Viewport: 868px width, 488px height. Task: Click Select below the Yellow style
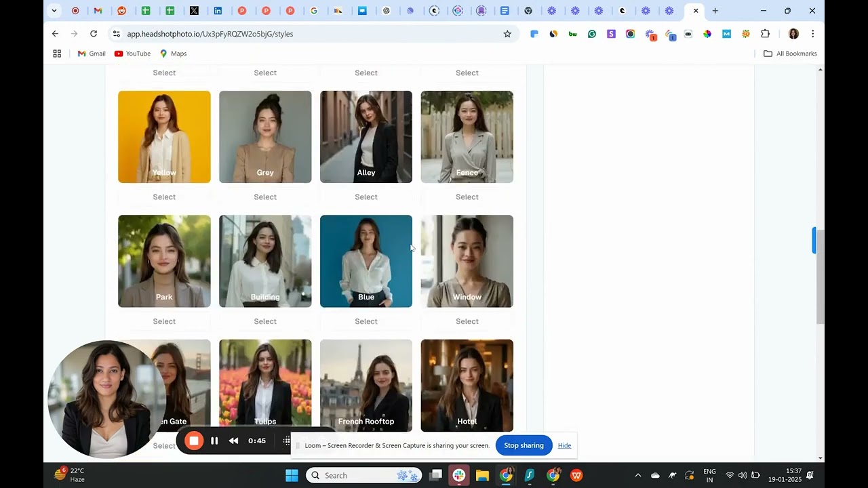click(164, 197)
